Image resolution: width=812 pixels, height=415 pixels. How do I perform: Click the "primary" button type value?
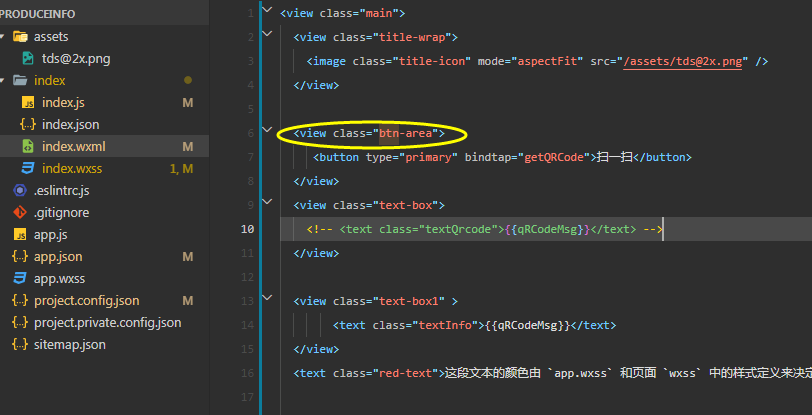[428, 157]
